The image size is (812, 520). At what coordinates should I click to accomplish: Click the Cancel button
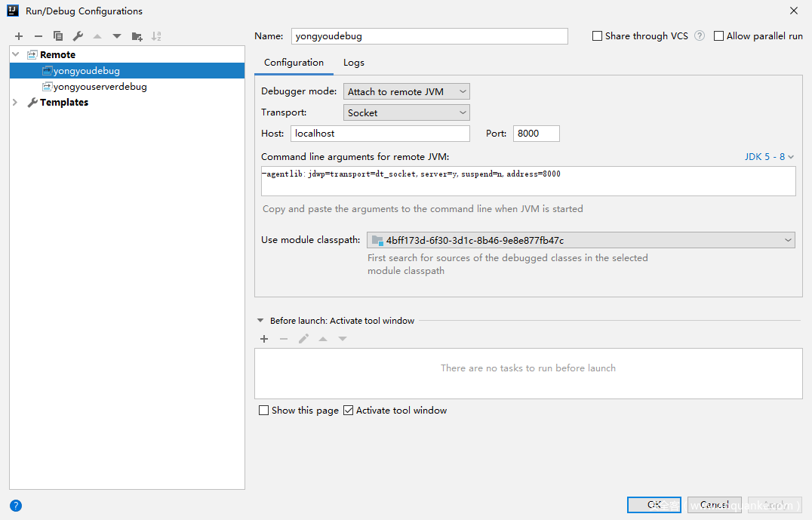click(714, 505)
